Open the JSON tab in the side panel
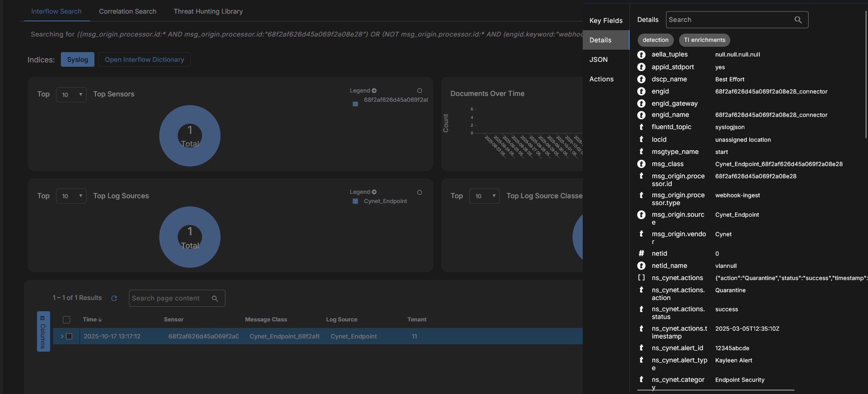Screen dimensions: 868x394 tap(598, 59)
